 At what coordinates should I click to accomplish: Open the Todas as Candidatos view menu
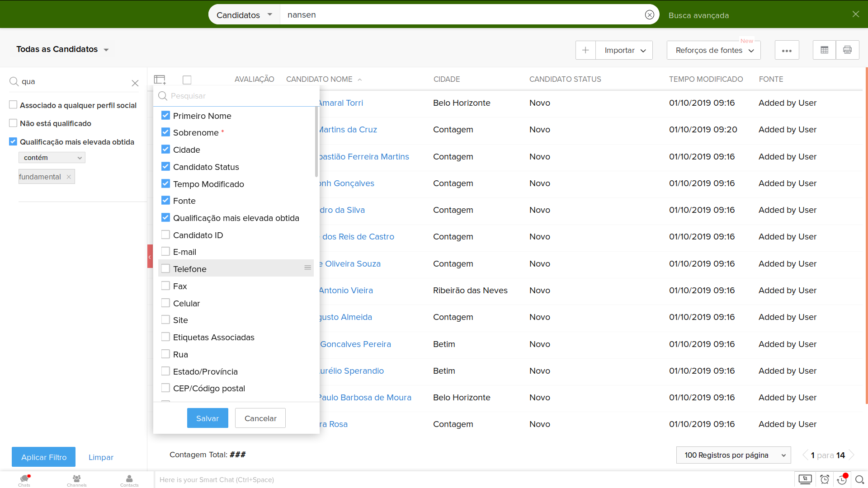point(62,49)
